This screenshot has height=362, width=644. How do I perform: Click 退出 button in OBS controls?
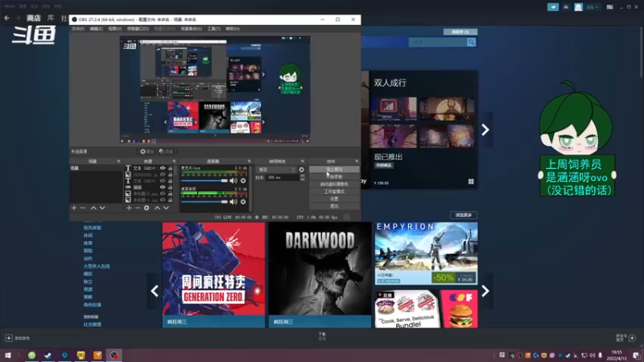click(334, 206)
